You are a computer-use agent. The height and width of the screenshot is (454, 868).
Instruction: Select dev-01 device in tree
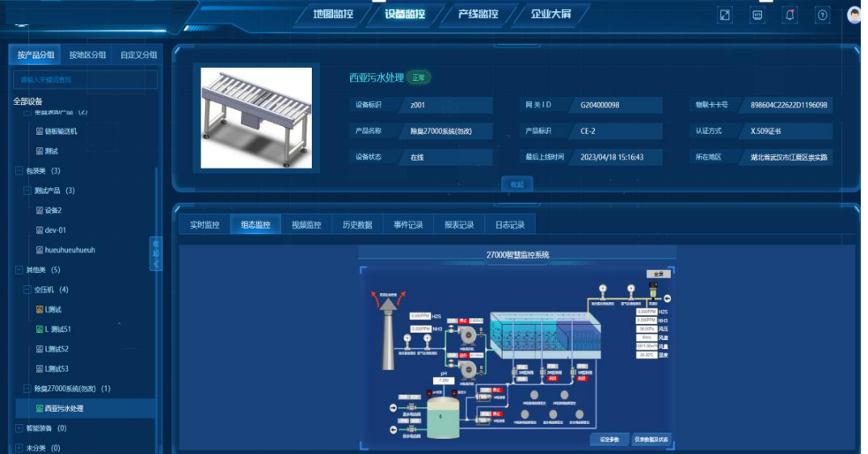click(x=55, y=230)
